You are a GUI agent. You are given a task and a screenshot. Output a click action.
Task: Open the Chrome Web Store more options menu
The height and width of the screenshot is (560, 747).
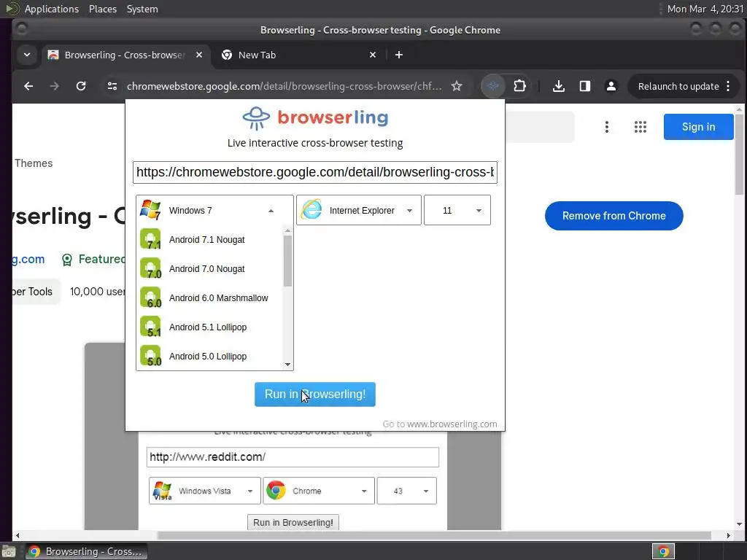click(x=606, y=127)
